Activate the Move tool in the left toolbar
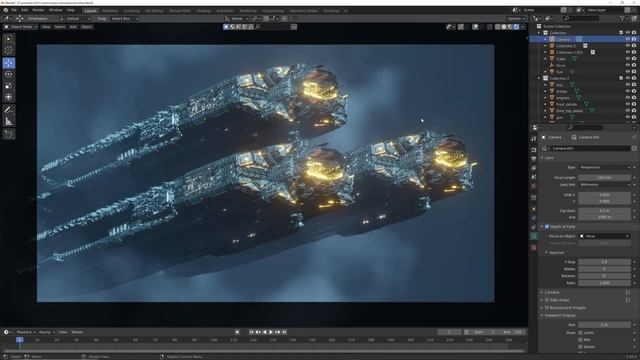The image size is (640, 360). coord(9,63)
